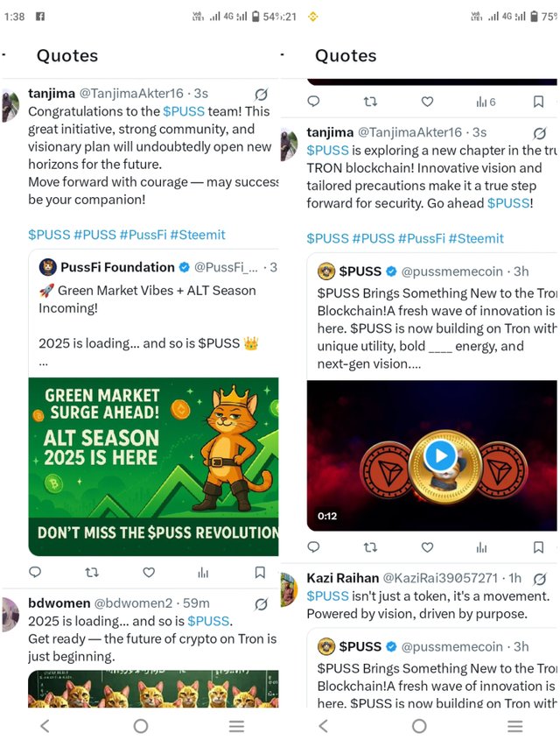
Task: Open view count showing 6 in the right panel
Action: pyautogui.click(x=486, y=102)
